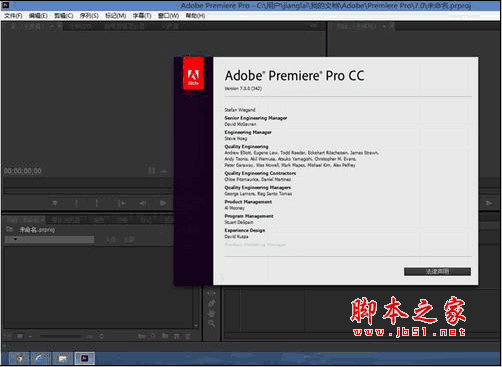Open the second taskbar icon with feather
The image size is (502, 367).
[40, 359]
